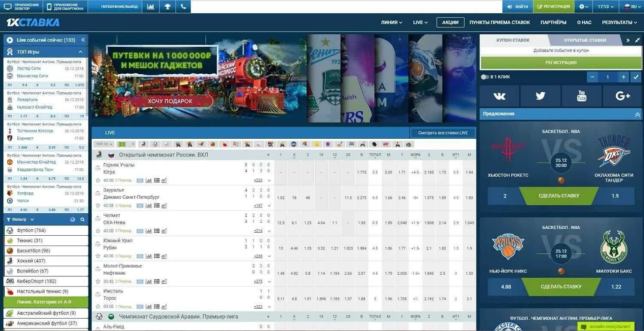
Task: Filter live events by hockey skate icon
Action: click(143, 144)
